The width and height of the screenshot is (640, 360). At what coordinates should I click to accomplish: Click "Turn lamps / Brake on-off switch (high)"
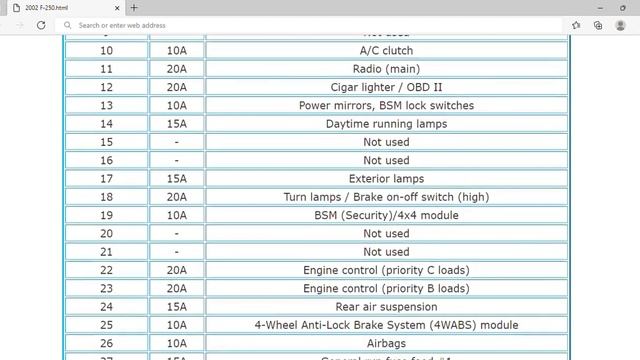pyautogui.click(x=387, y=197)
